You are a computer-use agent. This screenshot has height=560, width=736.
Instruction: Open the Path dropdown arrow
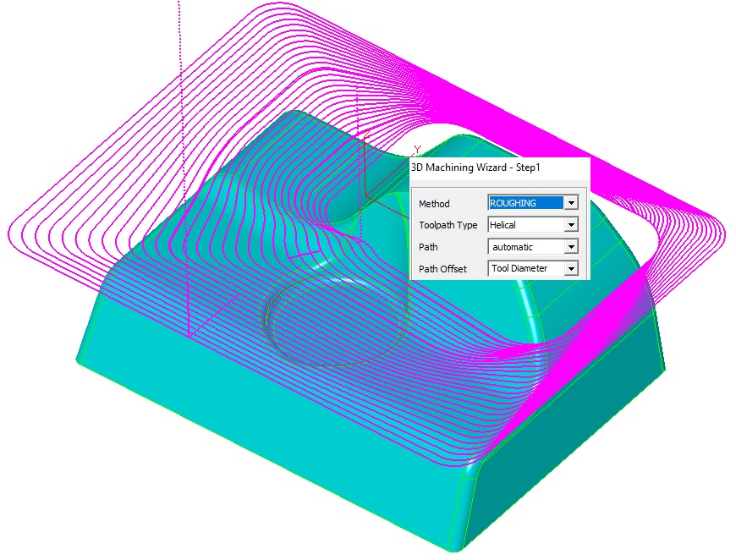[571, 247]
